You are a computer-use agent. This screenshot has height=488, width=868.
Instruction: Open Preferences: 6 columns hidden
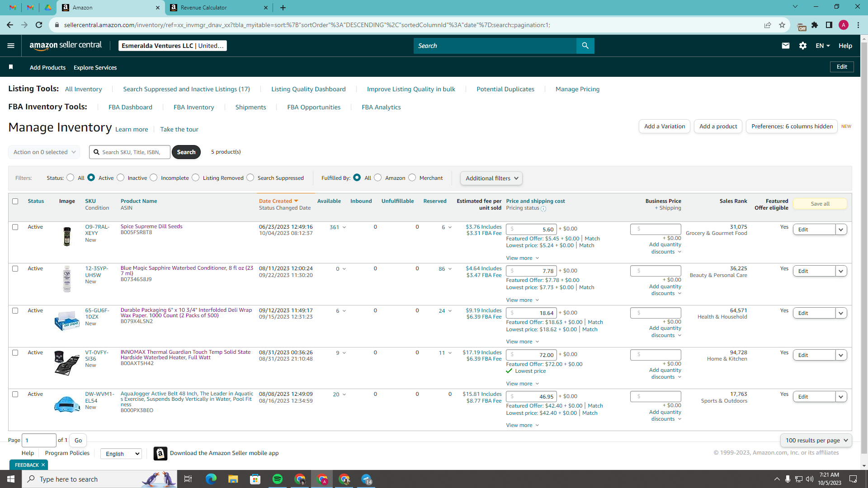click(792, 127)
